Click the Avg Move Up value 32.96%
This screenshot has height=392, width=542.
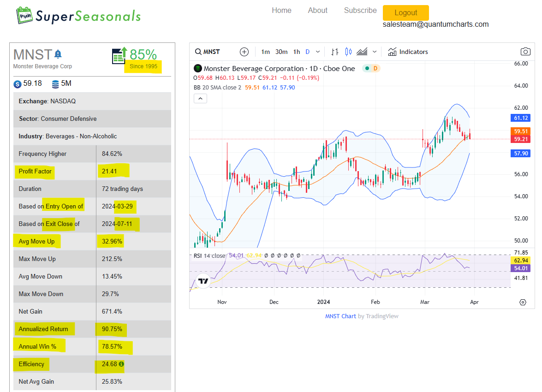(x=112, y=242)
